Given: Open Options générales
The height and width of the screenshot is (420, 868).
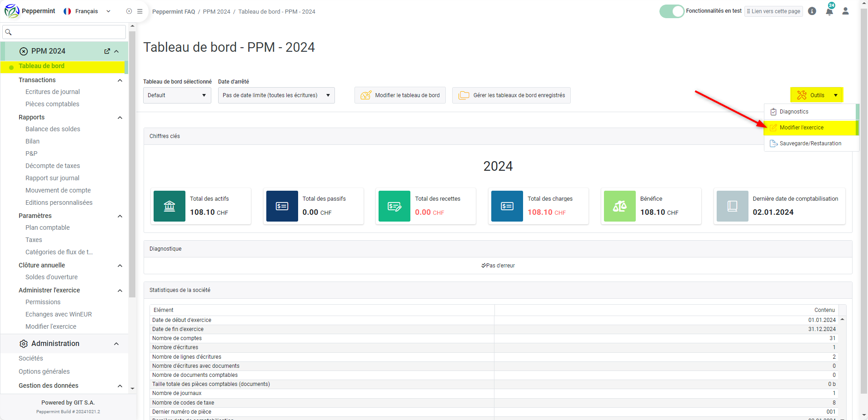Looking at the screenshot, I should click(44, 371).
